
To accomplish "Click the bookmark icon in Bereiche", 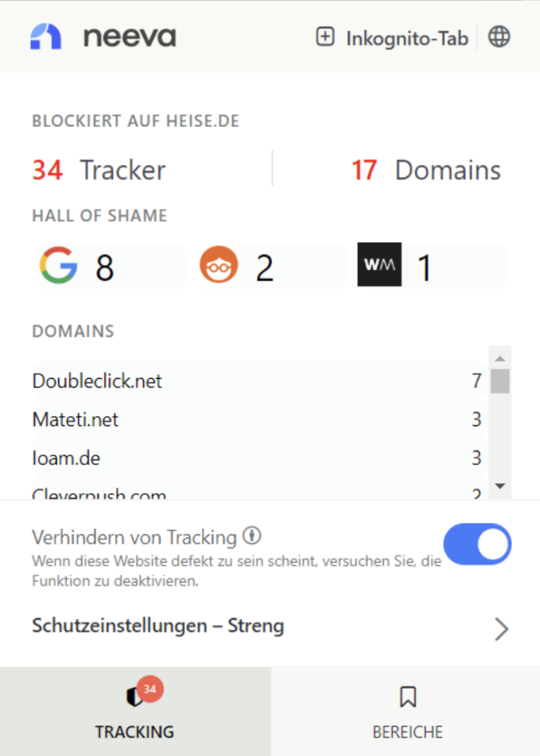I will point(407,695).
